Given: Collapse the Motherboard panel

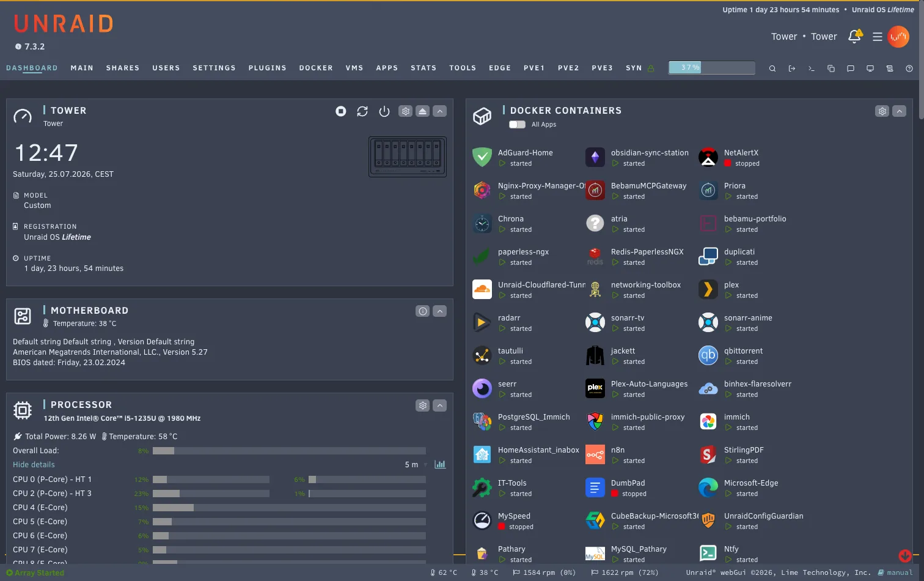Looking at the screenshot, I should 440,311.
